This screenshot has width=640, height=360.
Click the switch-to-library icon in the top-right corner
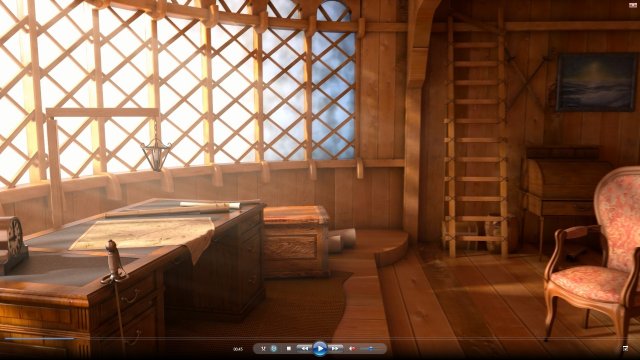point(633,4)
